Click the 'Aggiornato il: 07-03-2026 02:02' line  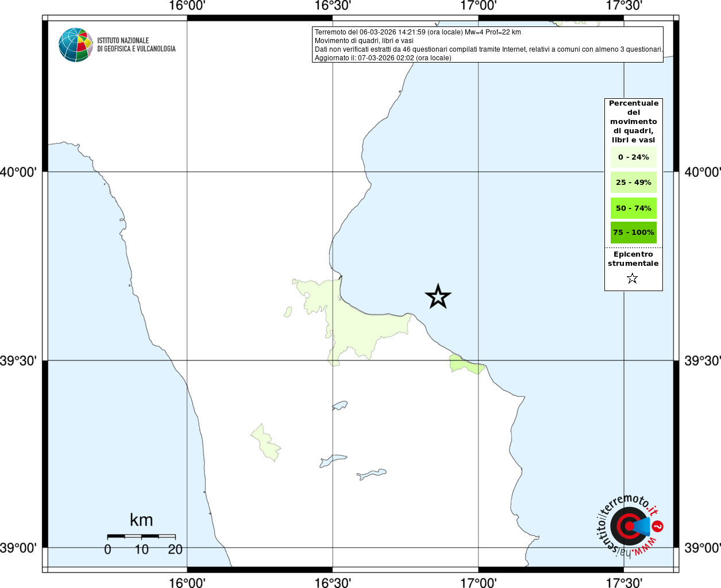click(383, 58)
